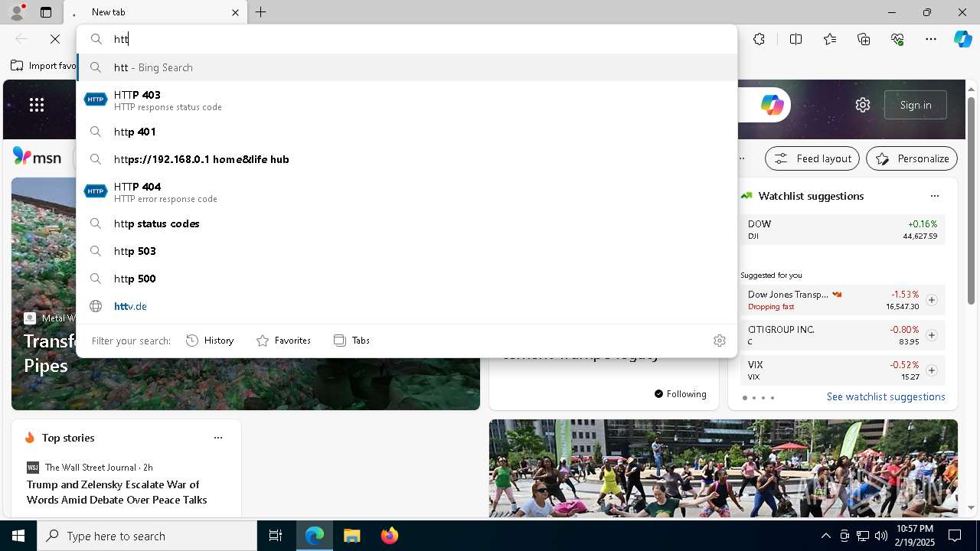This screenshot has width=980, height=551.
Task: Open address bar search settings gear
Action: (720, 341)
